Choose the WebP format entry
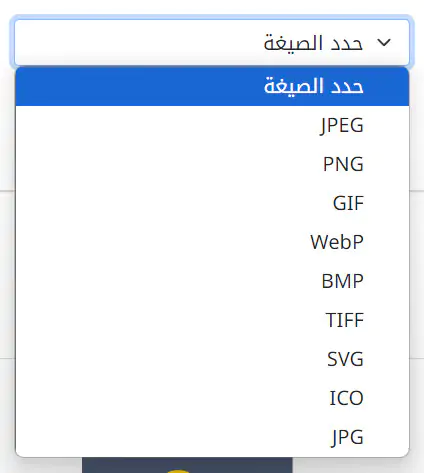Image resolution: width=424 pixels, height=473 pixels. (x=212, y=242)
